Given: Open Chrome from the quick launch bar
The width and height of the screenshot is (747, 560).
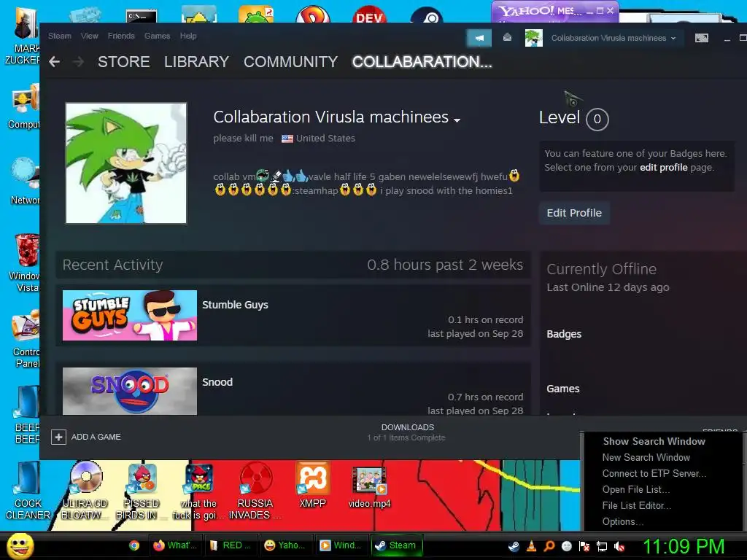Looking at the screenshot, I should coord(134,545).
